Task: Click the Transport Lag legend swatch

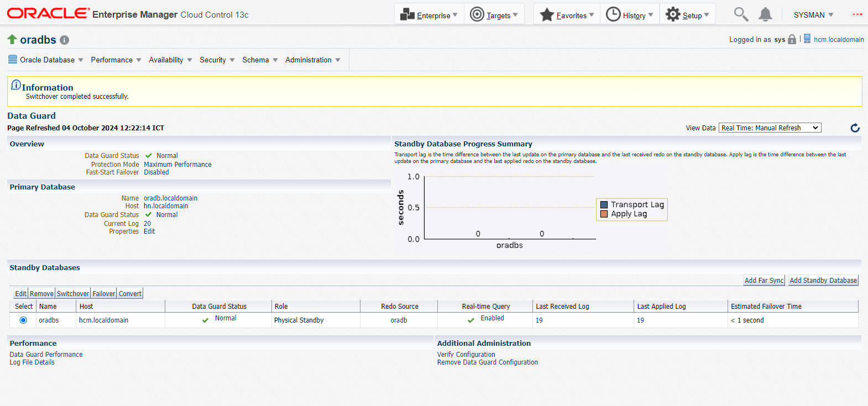Action: click(604, 204)
